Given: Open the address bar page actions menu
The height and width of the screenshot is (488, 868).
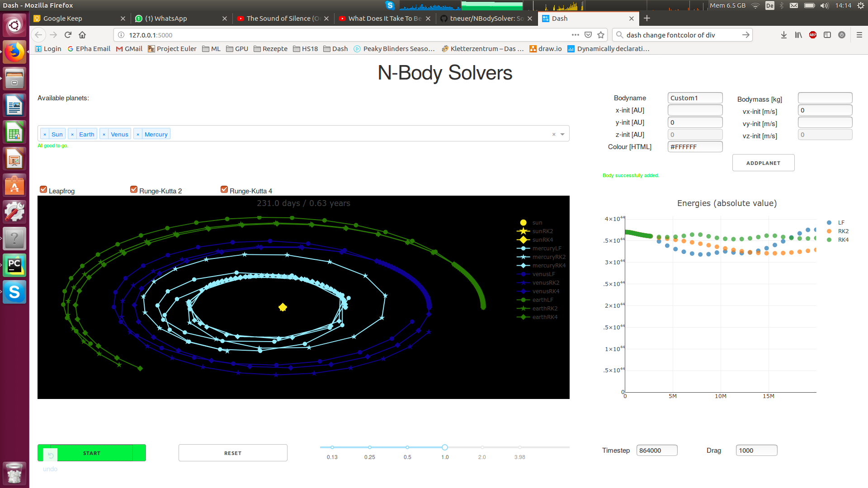Looking at the screenshot, I should tap(575, 35).
